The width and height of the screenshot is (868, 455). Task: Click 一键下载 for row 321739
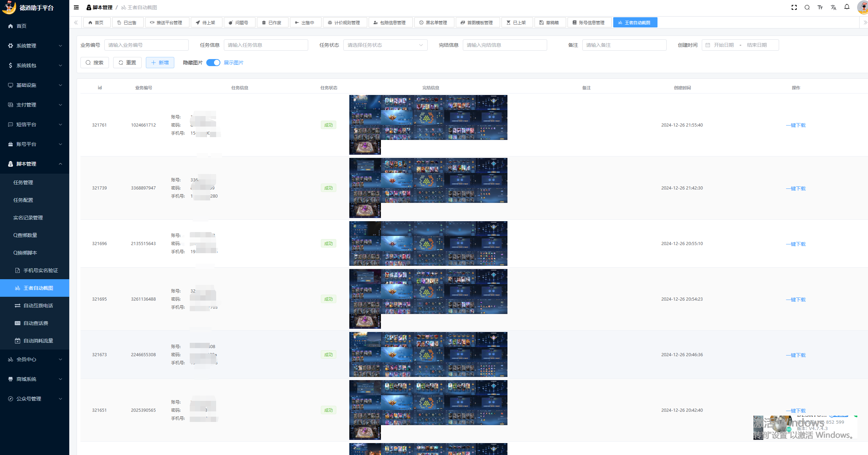796,188
